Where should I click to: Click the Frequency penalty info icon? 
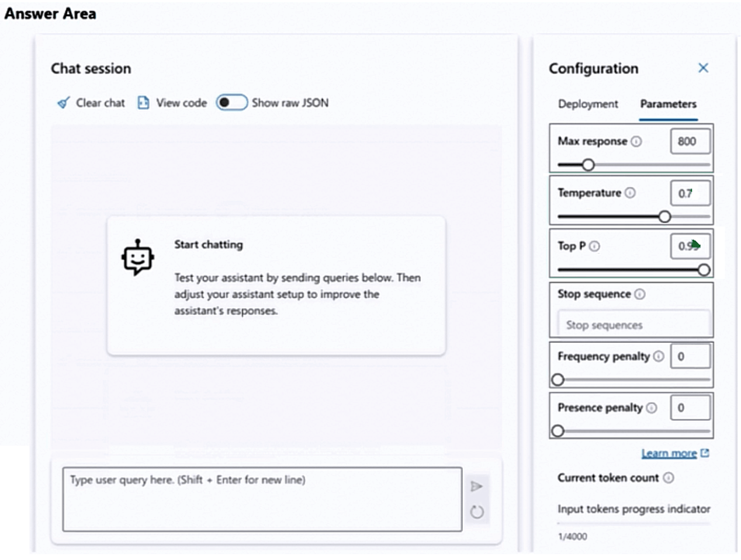tap(659, 356)
